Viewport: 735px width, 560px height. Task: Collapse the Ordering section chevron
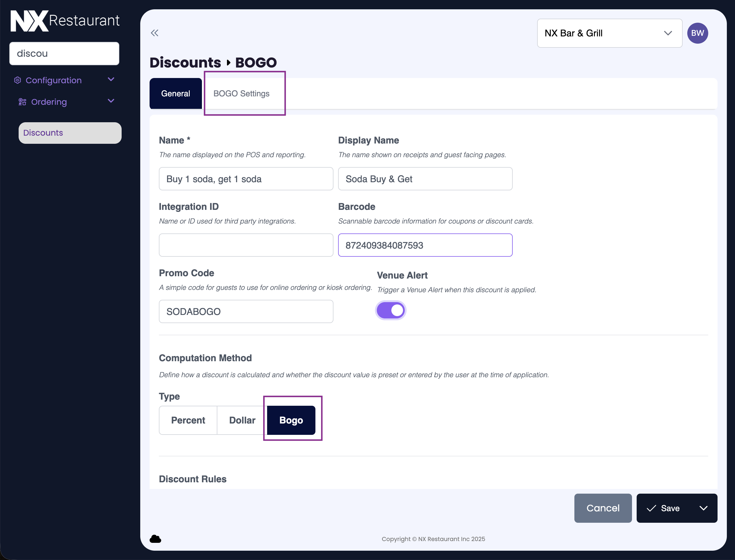(111, 101)
